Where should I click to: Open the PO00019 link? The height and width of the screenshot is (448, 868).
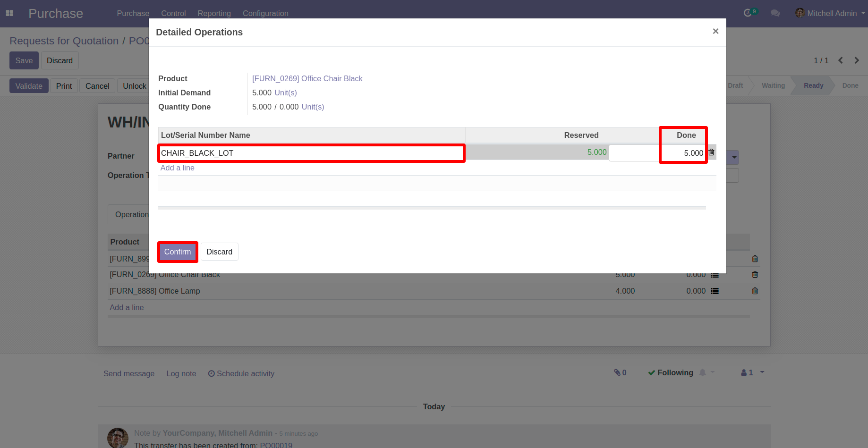coord(276,445)
